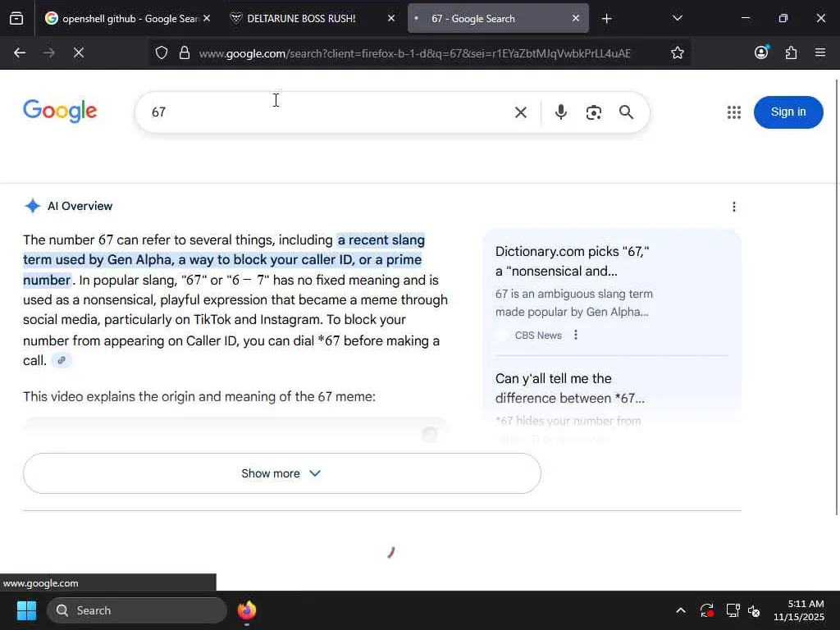
Task: Go to Google homepage logo
Action: [60, 111]
